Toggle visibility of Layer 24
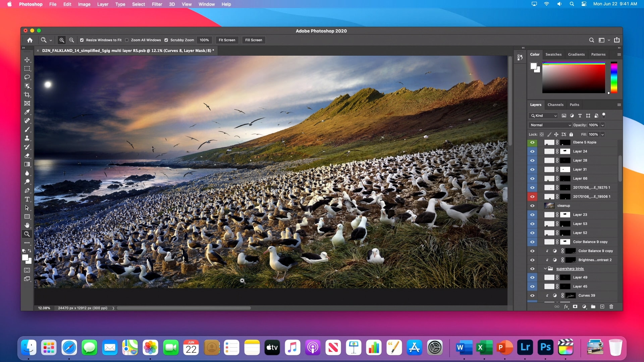 533,151
